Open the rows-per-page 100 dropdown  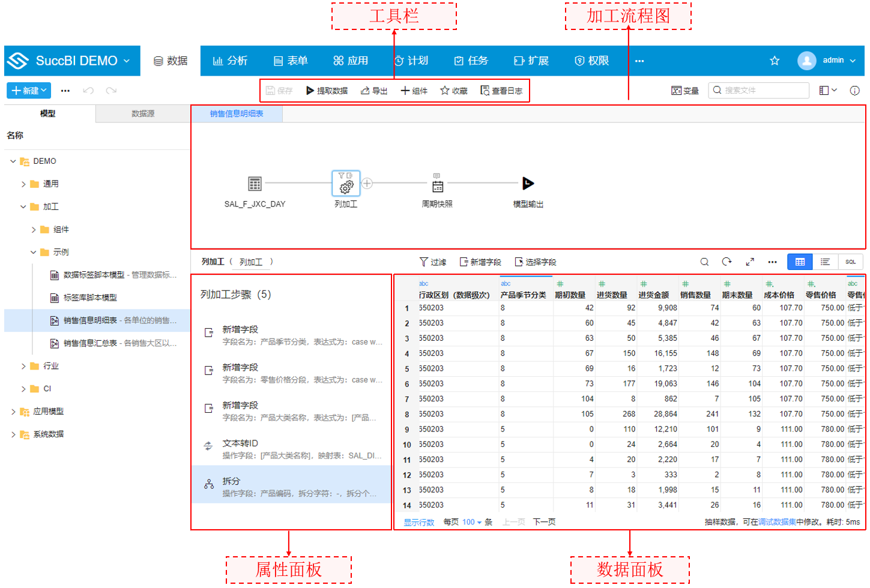click(472, 523)
